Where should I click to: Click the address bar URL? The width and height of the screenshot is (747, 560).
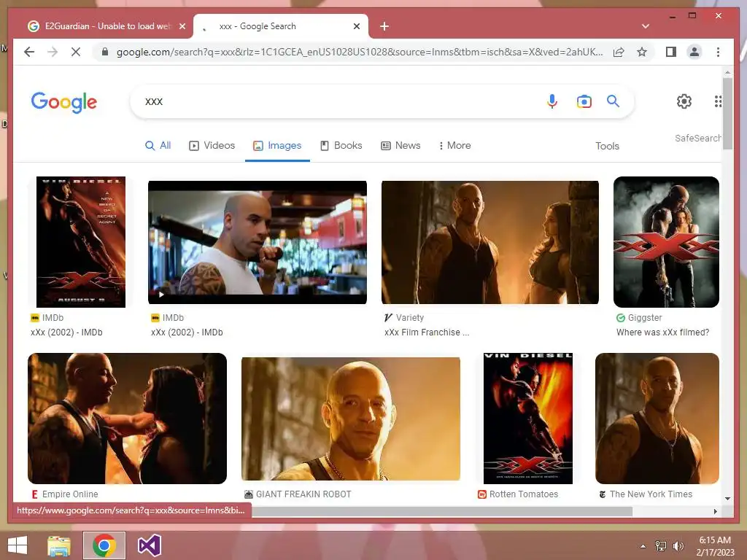(360, 52)
